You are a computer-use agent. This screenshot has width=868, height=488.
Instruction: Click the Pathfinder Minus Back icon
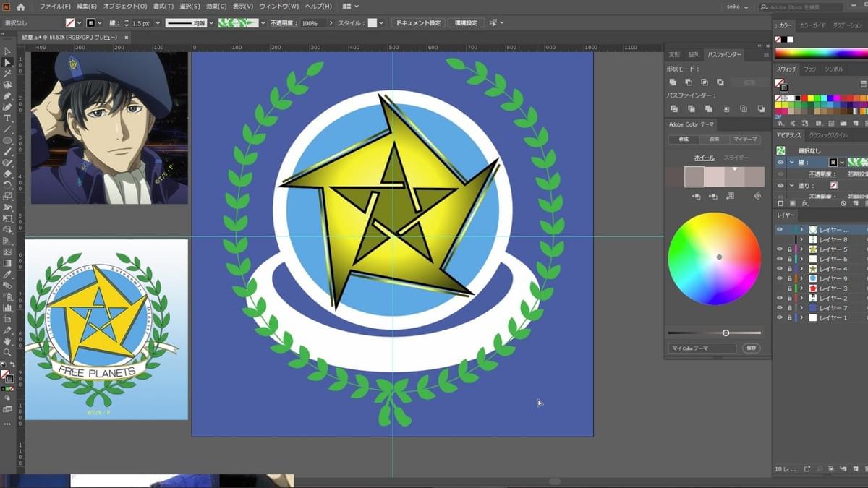coord(761,108)
